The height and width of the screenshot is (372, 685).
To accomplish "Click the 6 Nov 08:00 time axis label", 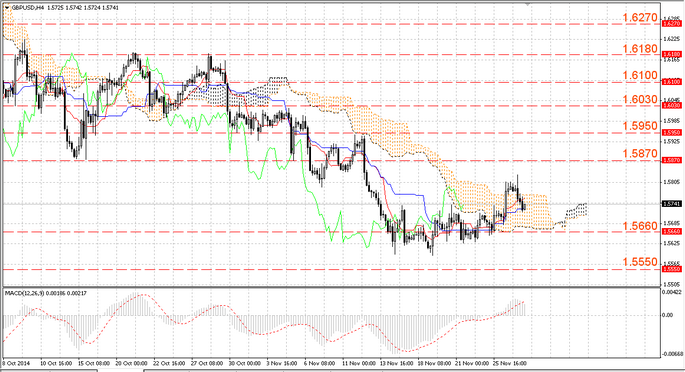I will pyautogui.click(x=320, y=363).
